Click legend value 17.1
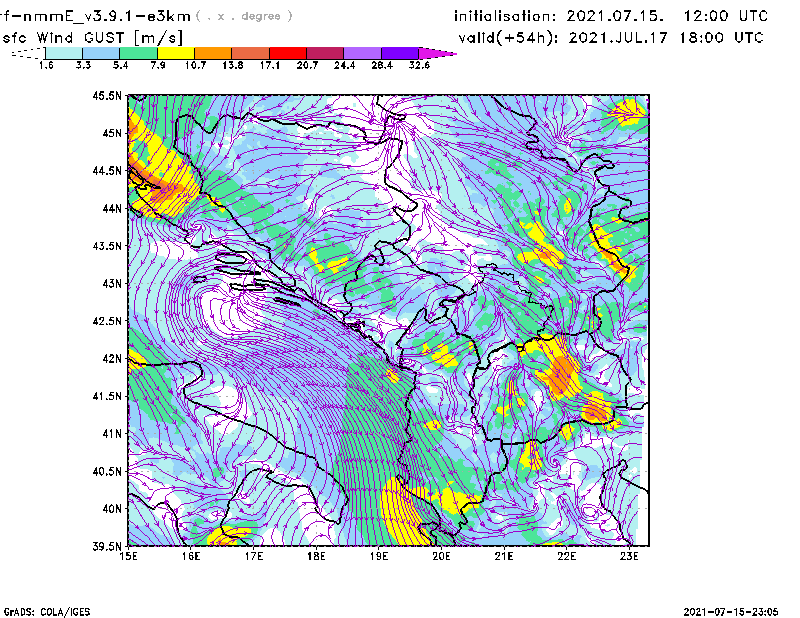 click(270, 65)
